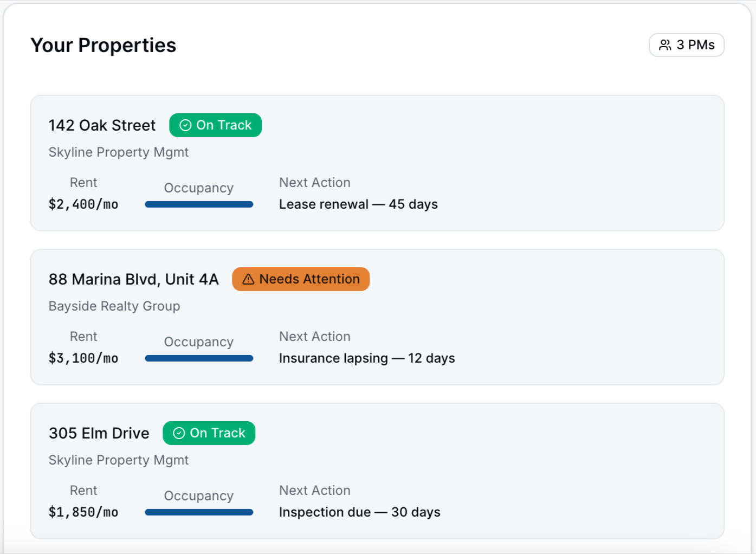The height and width of the screenshot is (554, 756).
Task: Click the 142 Oak Street occupancy bar
Action: [x=199, y=204]
